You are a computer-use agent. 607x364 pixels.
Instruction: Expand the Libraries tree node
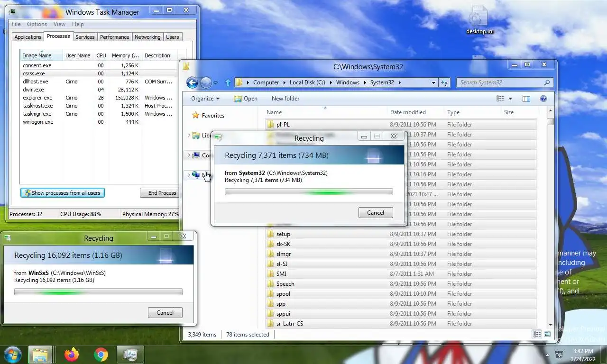pyautogui.click(x=189, y=136)
